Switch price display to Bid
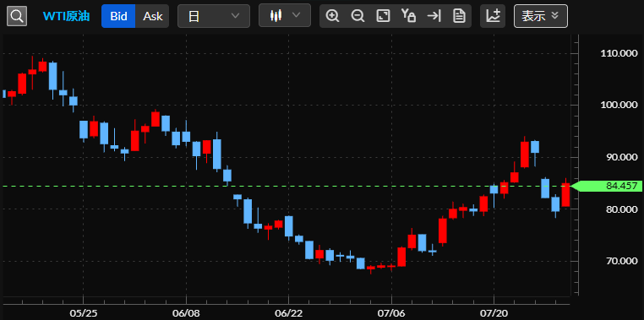The width and height of the screenshot is (644, 320). click(x=118, y=16)
